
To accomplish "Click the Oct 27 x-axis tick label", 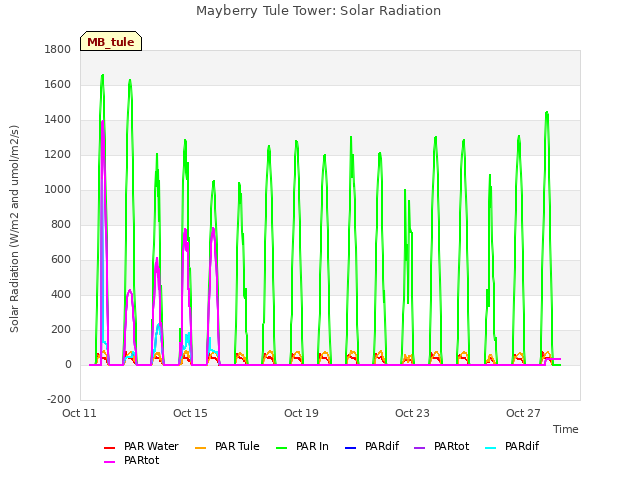I will coord(523,413).
